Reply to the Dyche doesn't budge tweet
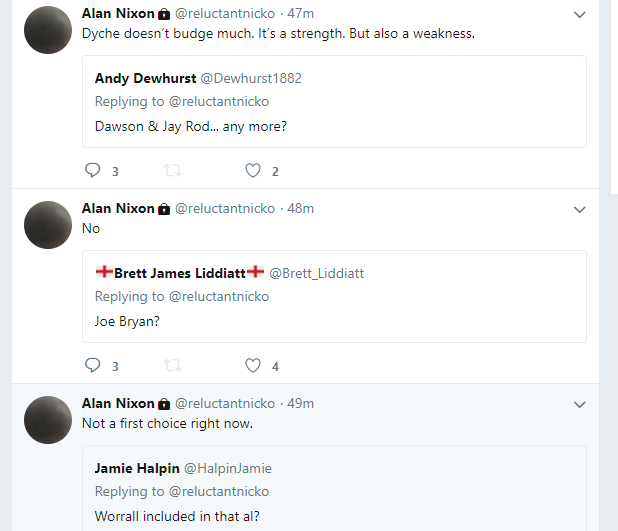This screenshot has width=618, height=531. coord(93,170)
